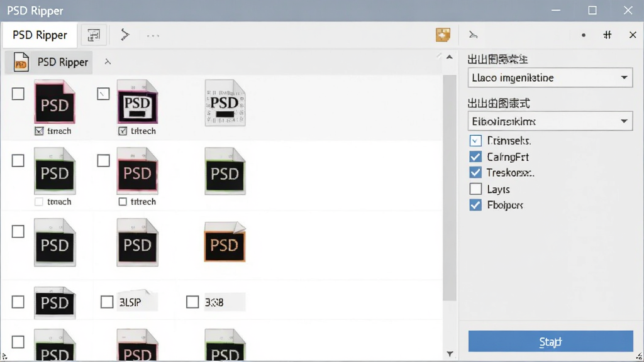Click the file list scroll down arrow
Viewport: 644px width, 362px height.
point(450,354)
